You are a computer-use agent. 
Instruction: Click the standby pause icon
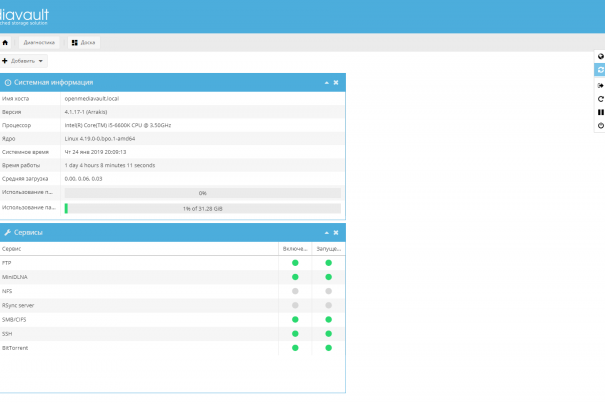coord(600,112)
